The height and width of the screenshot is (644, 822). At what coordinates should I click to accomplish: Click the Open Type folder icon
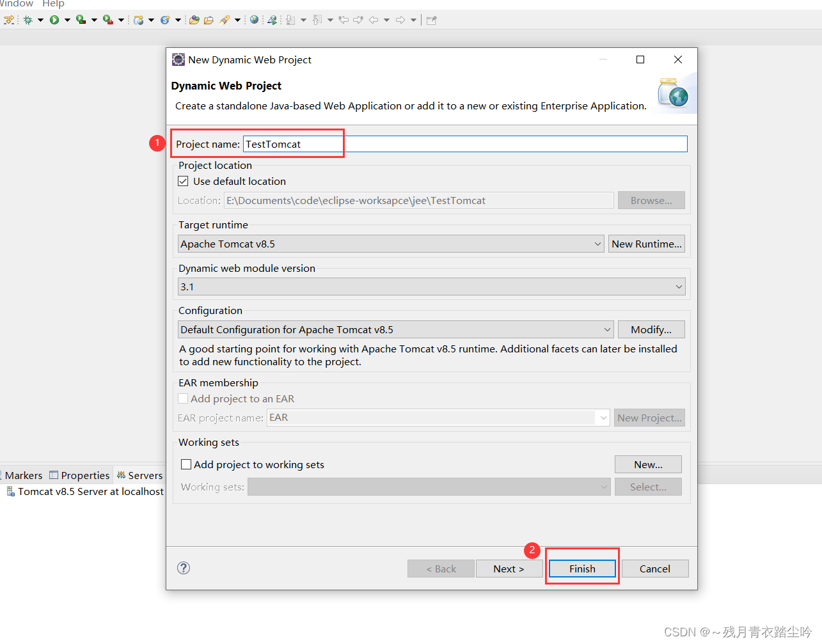click(x=194, y=20)
